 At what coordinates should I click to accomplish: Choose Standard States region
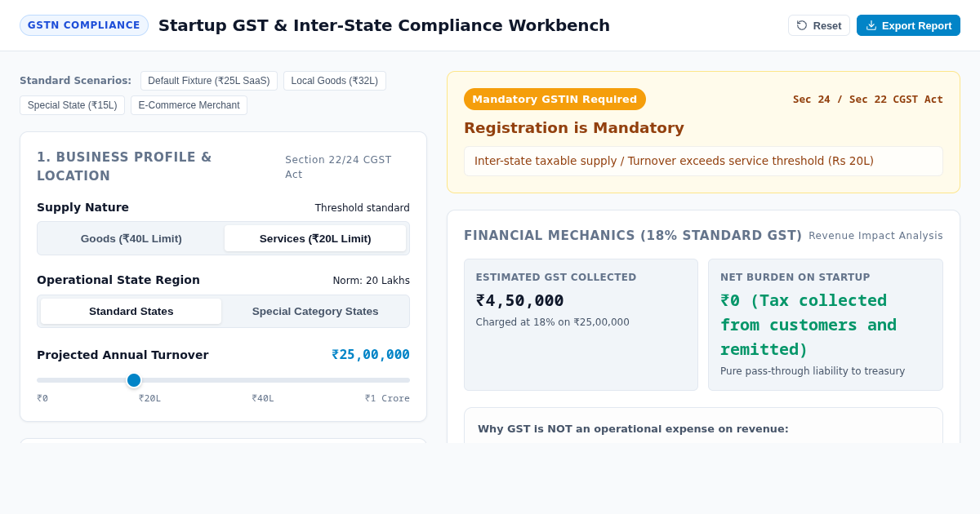click(x=131, y=311)
